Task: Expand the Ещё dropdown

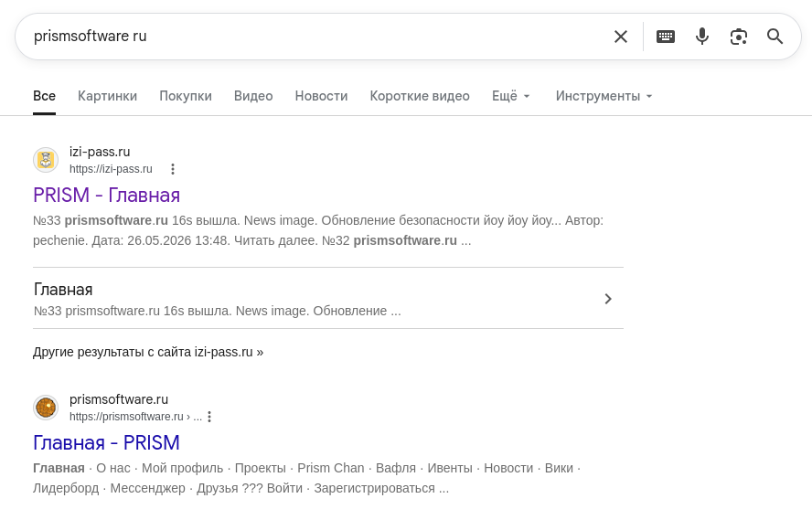Action: click(510, 96)
